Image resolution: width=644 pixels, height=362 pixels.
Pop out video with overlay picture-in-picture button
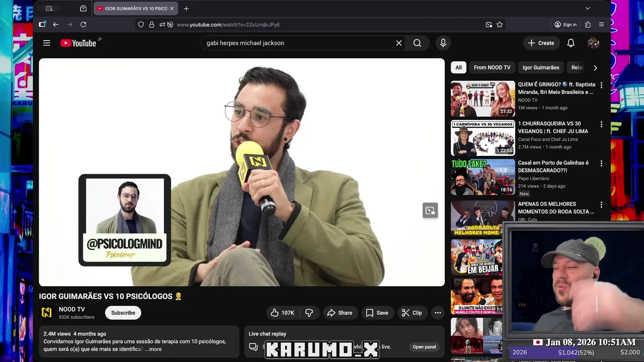(x=430, y=211)
